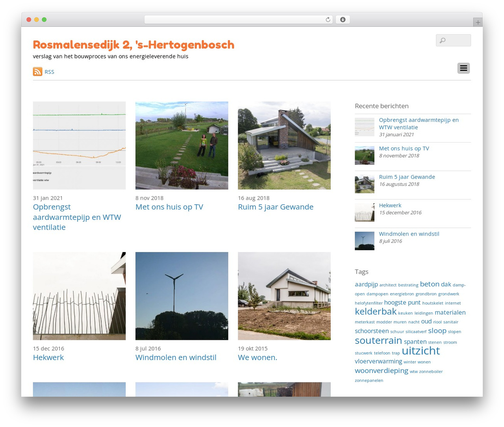This screenshot has width=504, height=427.
Task: Click the orange RSS feed icon
Action: pyautogui.click(x=37, y=71)
